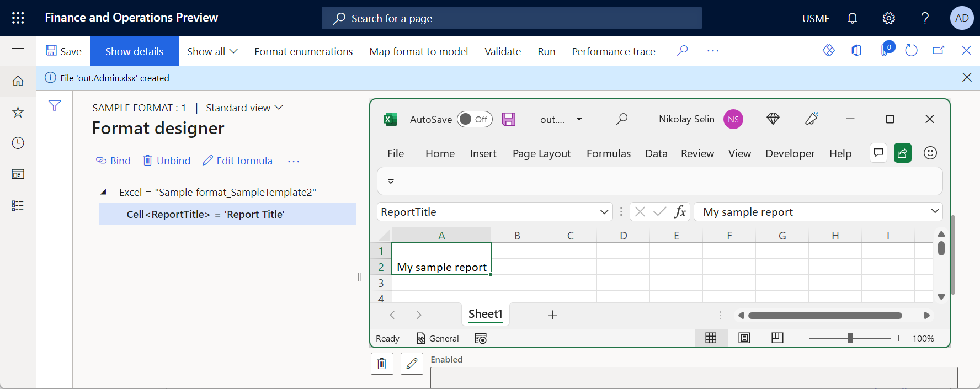Open Recent clock in sidebar
Image resolution: width=980 pixels, height=389 pixels.
[x=18, y=143]
